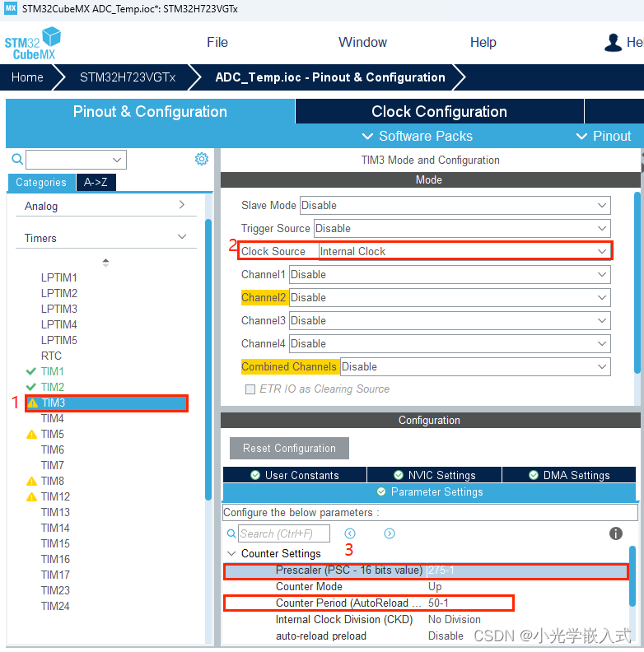The width and height of the screenshot is (644, 652).
Task: Select the Pinout & Configuration tab
Action: click(x=150, y=111)
